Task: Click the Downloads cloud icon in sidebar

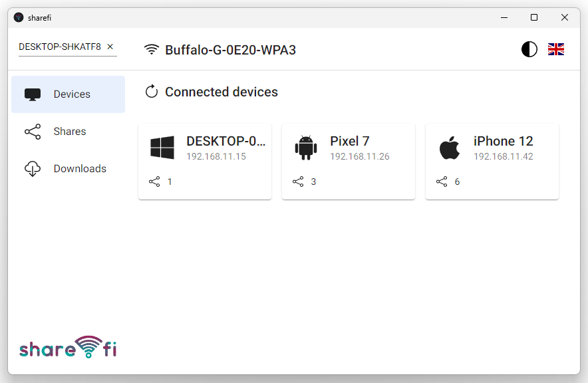Action: pyautogui.click(x=33, y=169)
